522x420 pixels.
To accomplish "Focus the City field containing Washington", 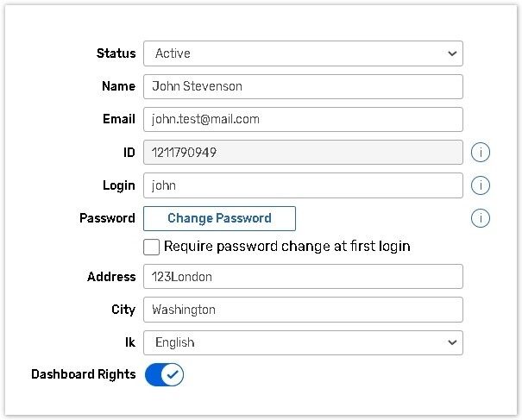I will [x=303, y=310].
